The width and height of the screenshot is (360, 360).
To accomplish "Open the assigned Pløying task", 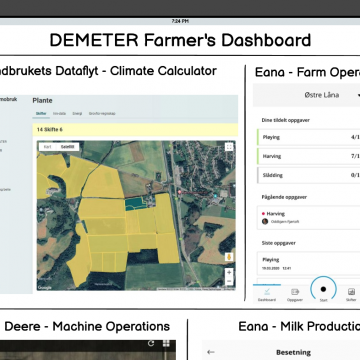I will point(309,137).
